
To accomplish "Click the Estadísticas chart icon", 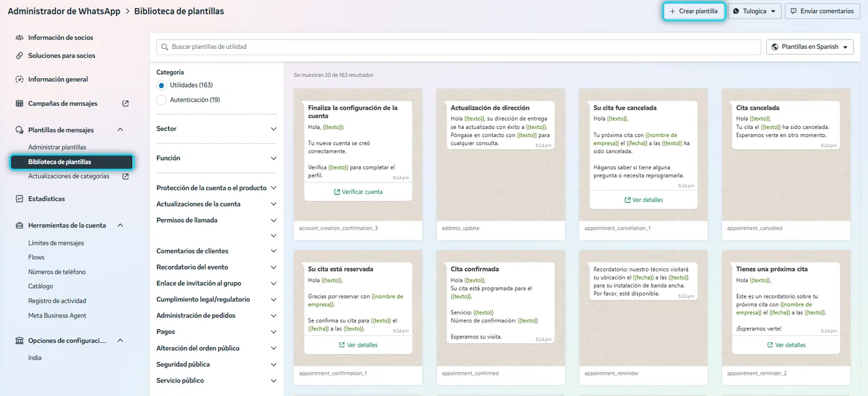I will 19,199.
